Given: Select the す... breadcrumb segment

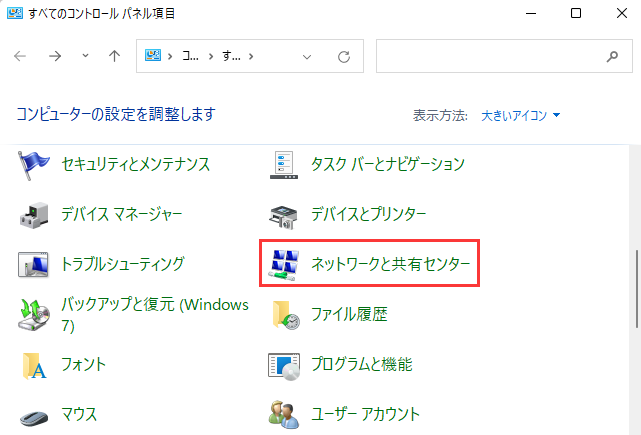Looking at the screenshot, I should pos(231,56).
